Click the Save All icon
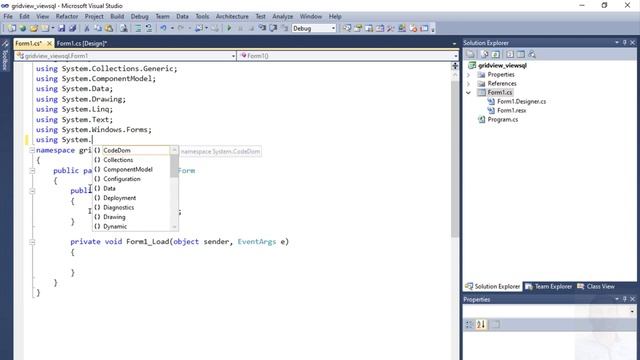Screen dimensions: 640x360 (72, 28)
